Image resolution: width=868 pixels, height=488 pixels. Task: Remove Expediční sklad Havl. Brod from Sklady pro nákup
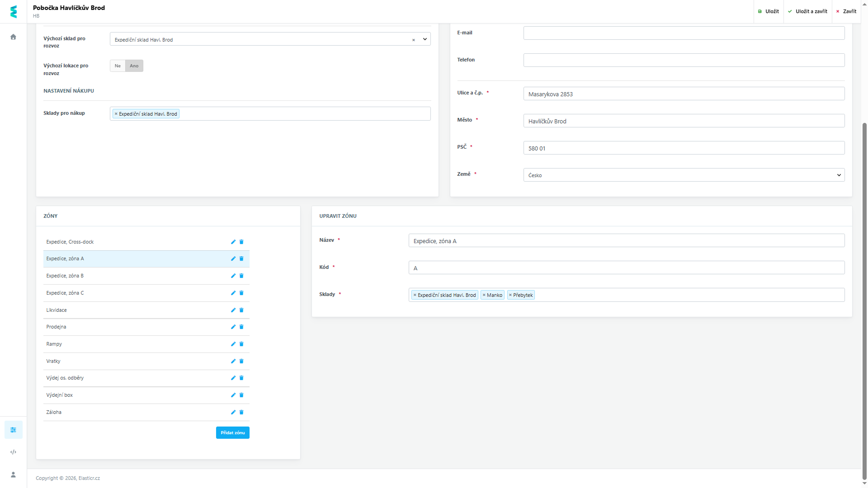point(116,114)
